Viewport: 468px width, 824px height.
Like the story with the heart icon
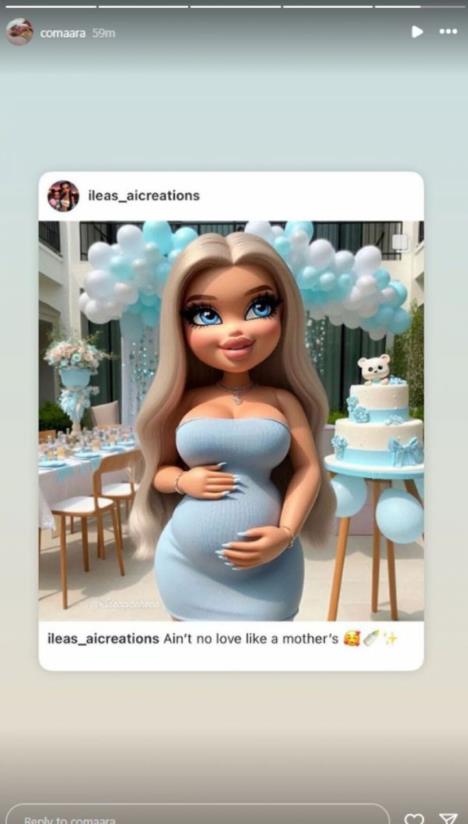414,819
